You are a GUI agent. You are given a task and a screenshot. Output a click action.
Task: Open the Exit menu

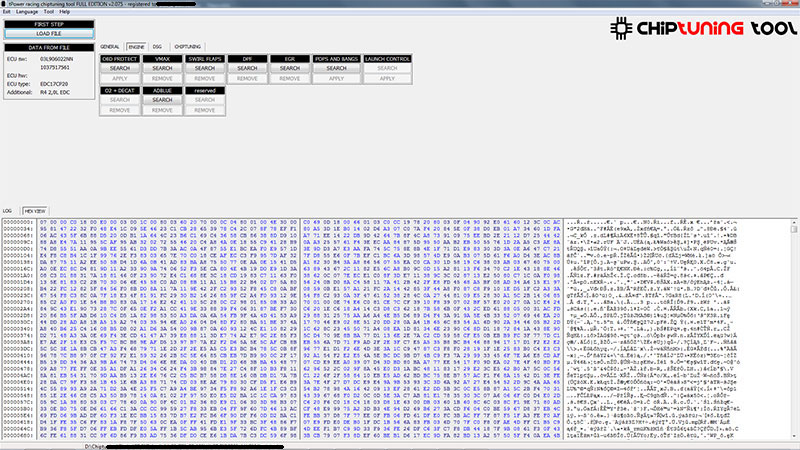pyautogui.click(x=6, y=12)
